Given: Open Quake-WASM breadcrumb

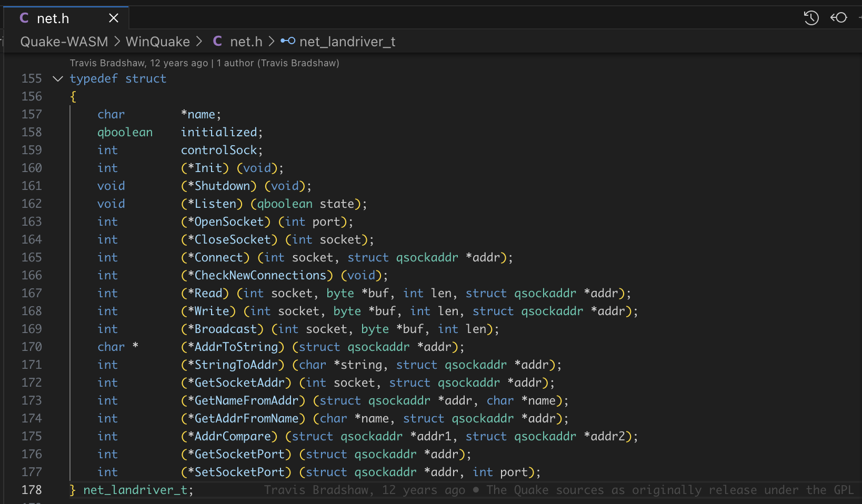Looking at the screenshot, I should click(x=64, y=42).
